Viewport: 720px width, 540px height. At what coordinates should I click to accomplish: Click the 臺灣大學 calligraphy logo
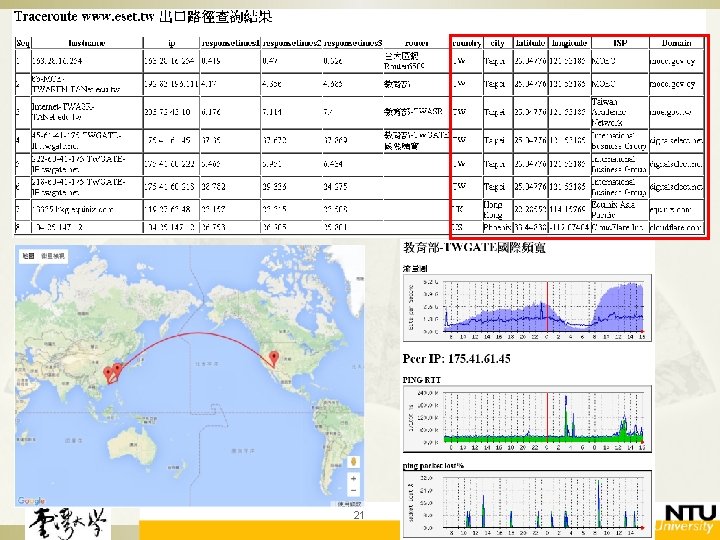click(68, 523)
